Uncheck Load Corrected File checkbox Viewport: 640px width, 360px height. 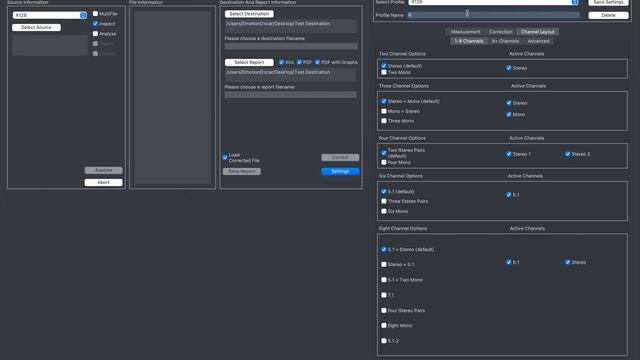(225, 158)
